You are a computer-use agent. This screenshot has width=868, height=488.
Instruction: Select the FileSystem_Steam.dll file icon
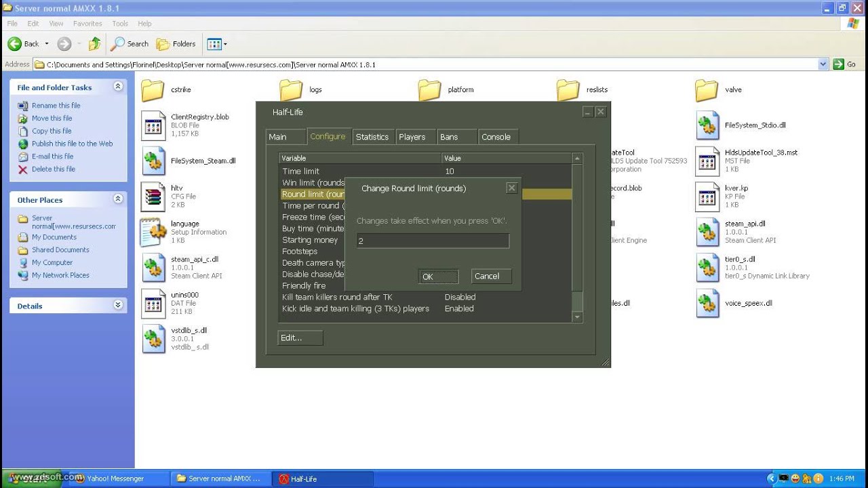(x=153, y=161)
